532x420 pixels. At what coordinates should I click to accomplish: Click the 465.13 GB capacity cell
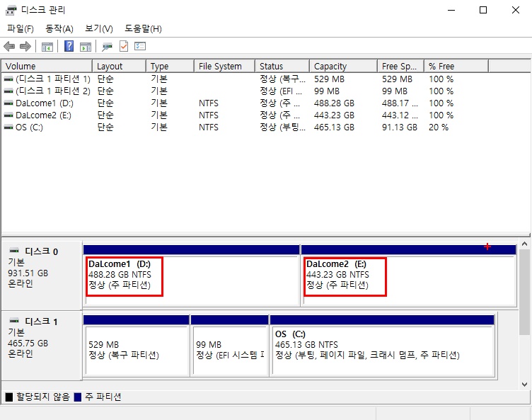334,127
